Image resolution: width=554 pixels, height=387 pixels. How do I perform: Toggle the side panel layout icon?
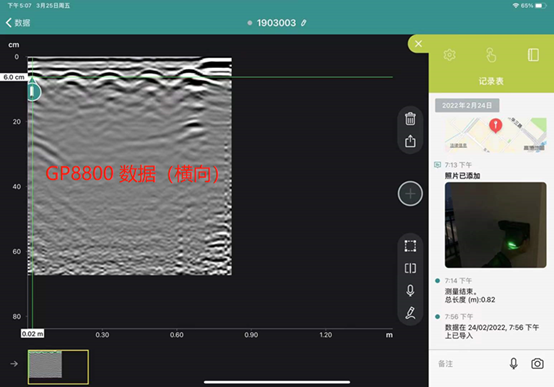pos(533,55)
